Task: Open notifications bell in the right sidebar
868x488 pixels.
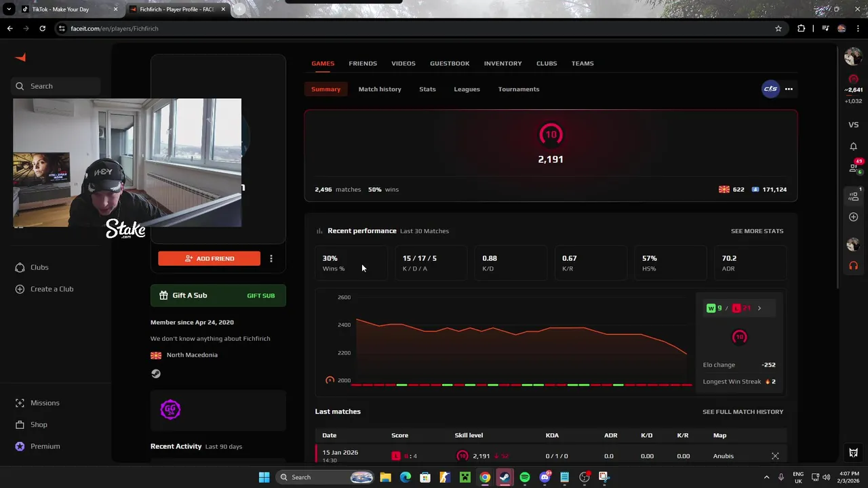Action: click(x=854, y=146)
